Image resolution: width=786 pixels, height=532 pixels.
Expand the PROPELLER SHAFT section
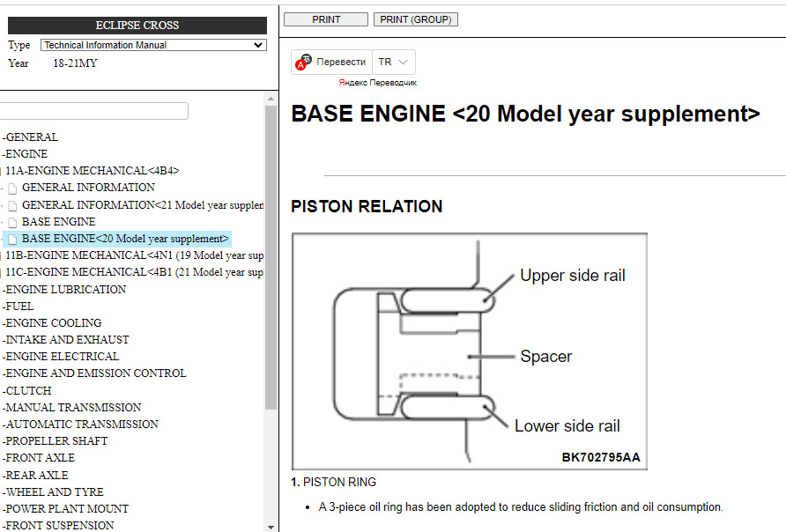[56, 440]
